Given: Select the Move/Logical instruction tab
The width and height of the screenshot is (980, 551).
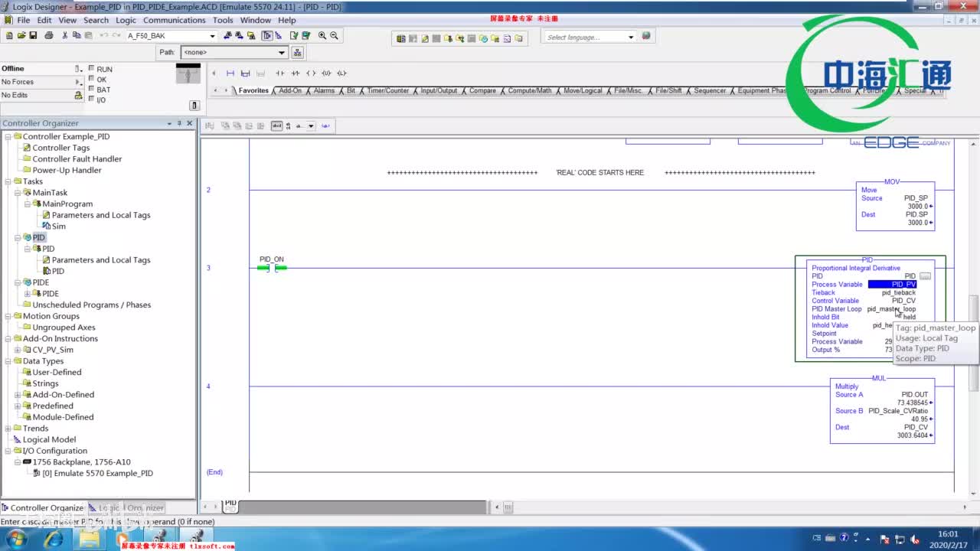Looking at the screenshot, I should coord(583,90).
